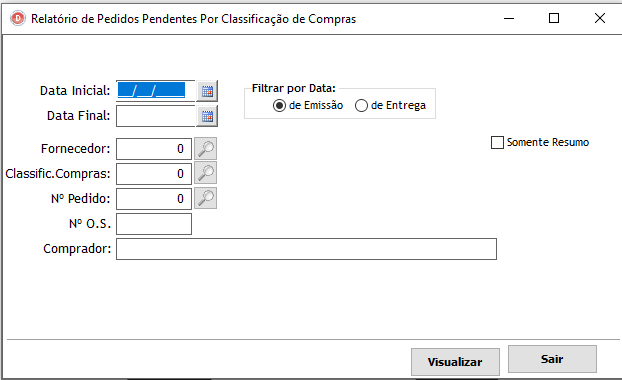Click into the Nº O.S. field
622x380 pixels.
click(x=154, y=224)
